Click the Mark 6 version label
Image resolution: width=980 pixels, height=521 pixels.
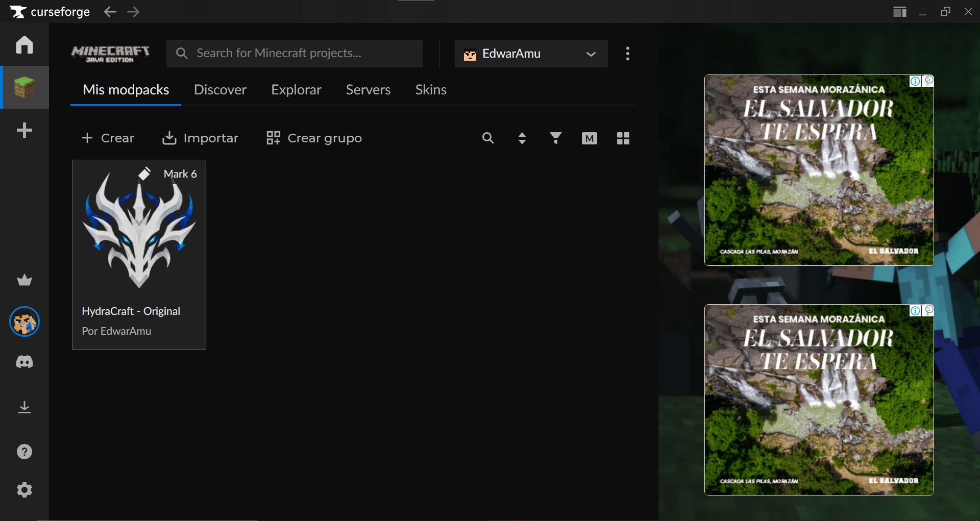[180, 174]
